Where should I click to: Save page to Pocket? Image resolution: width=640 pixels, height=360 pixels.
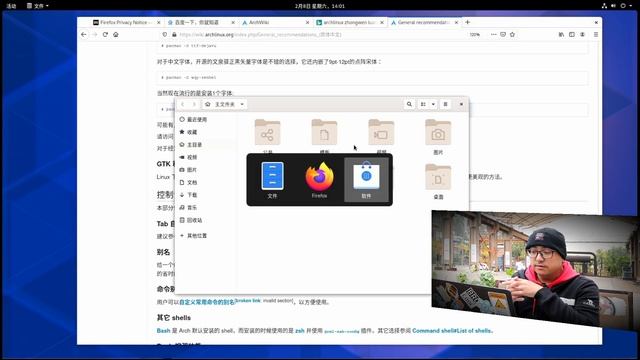[x=503, y=35]
